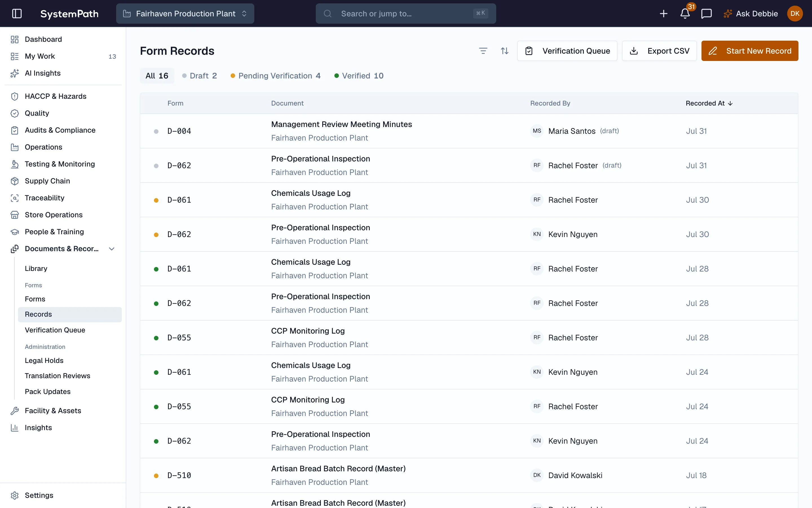Click Pre-Operational Inspection Jul 28 row
This screenshot has width=812, height=508.
coord(469,303)
